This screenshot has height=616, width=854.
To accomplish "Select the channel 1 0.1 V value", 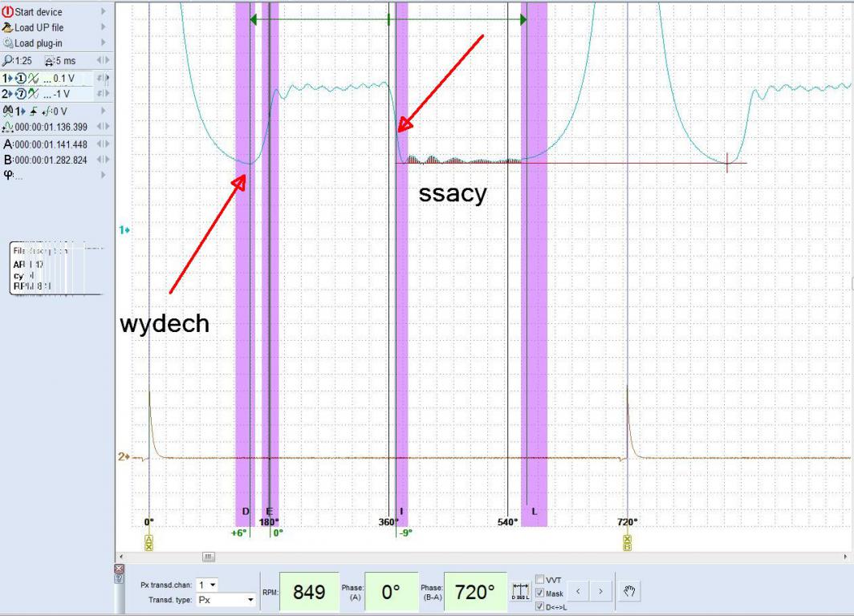I will (63, 79).
